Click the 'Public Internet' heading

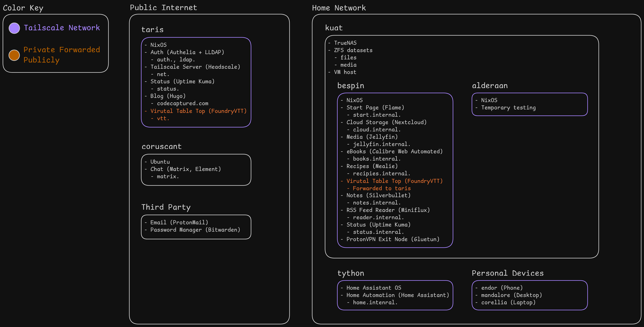[164, 8]
